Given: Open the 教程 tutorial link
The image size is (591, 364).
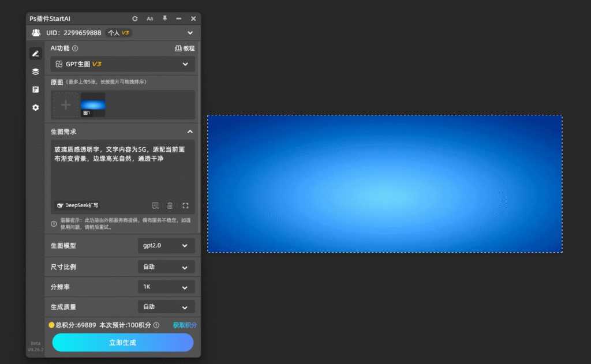Looking at the screenshot, I should point(185,48).
